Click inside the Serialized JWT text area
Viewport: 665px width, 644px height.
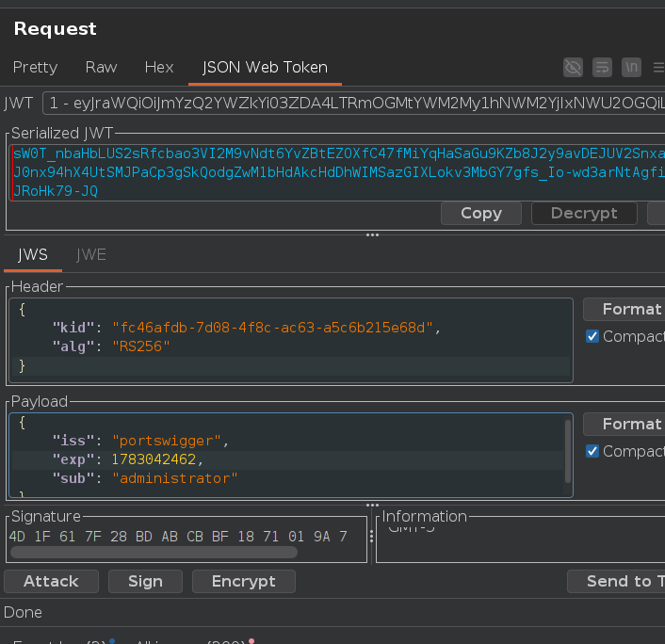(x=337, y=172)
